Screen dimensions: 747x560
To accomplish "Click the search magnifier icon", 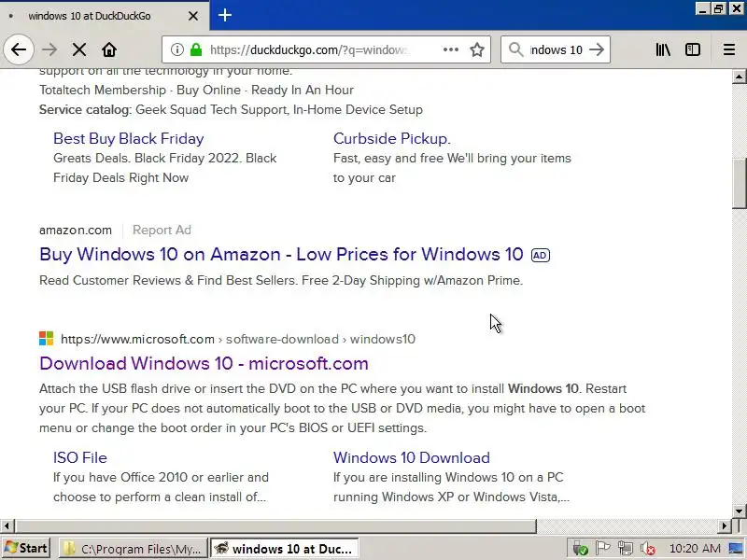I will pyautogui.click(x=515, y=49).
